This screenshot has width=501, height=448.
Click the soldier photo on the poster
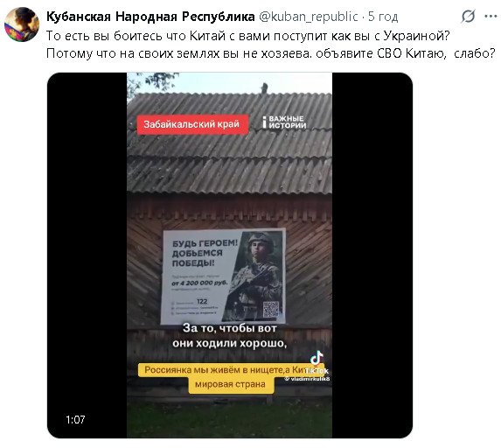(x=254, y=276)
